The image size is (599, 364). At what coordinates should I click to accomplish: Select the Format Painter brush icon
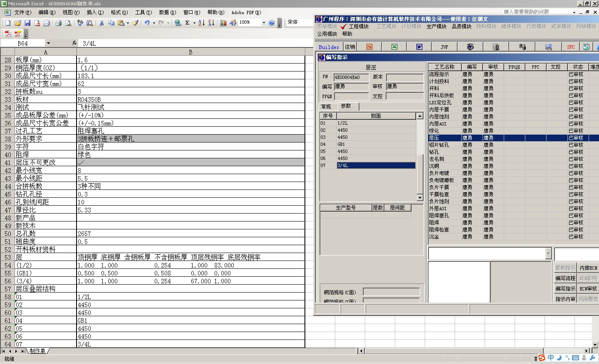pos(136,23)
